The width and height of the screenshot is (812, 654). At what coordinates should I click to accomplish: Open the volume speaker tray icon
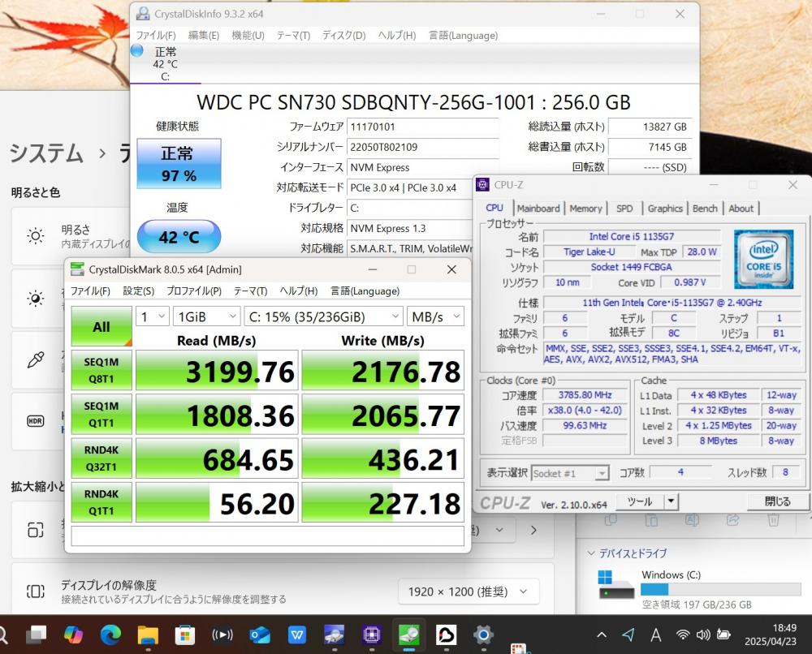(702, 635)
